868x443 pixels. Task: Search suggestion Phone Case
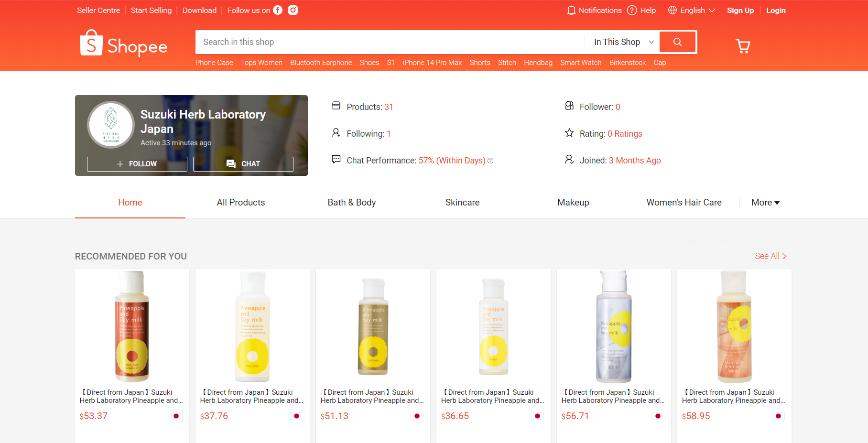(214, 63)
